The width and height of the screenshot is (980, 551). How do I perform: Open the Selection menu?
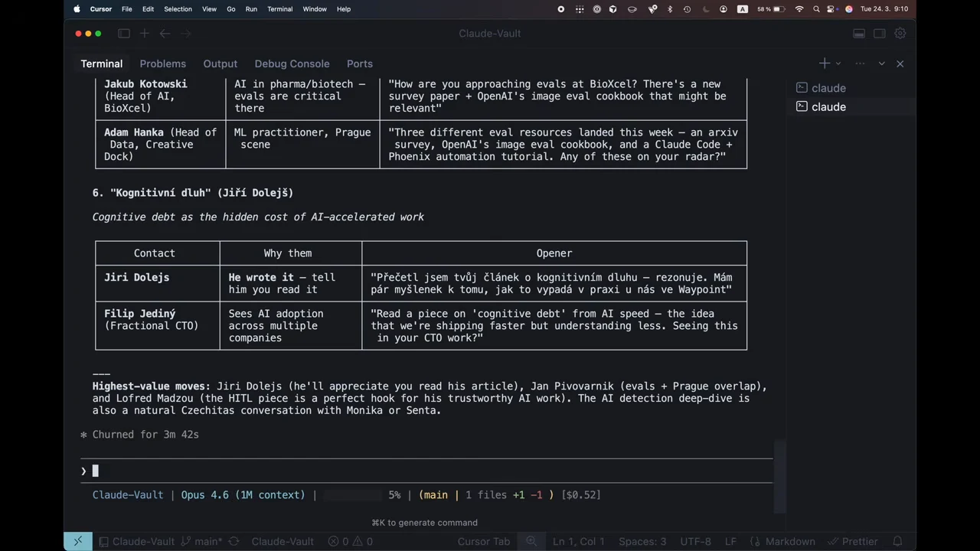pos(178,9)
